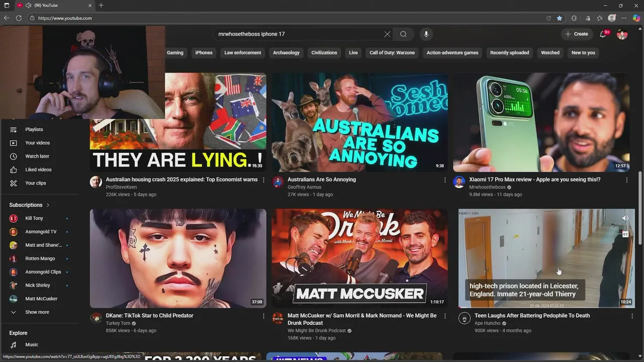
Task: Select the Recently uploaded chip
Action: point(510,53)
